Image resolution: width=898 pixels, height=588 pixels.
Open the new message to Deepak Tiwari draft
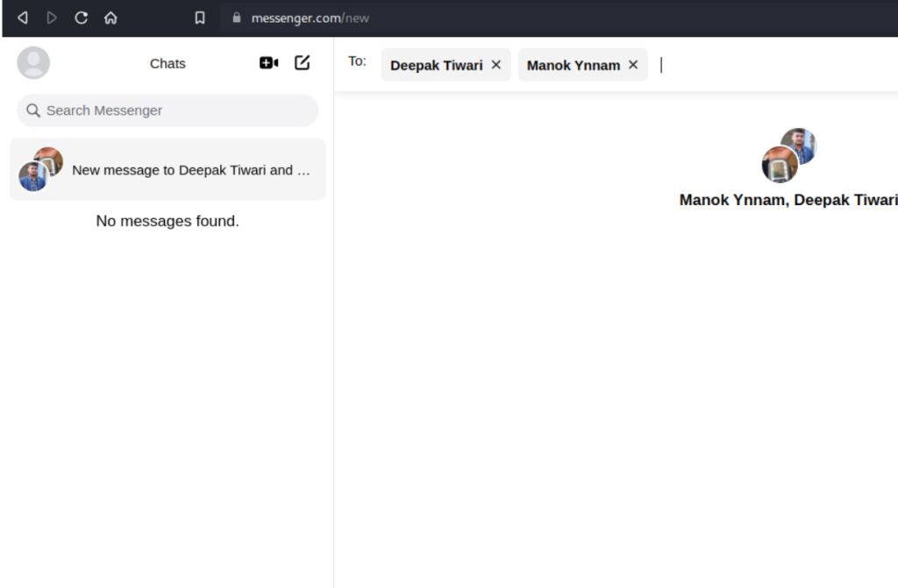pos(167,169)
